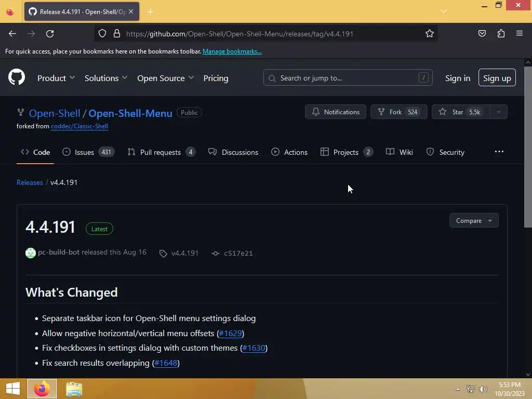
Task: Open the Firefox hamburger application menu
Action: [520, 34]
